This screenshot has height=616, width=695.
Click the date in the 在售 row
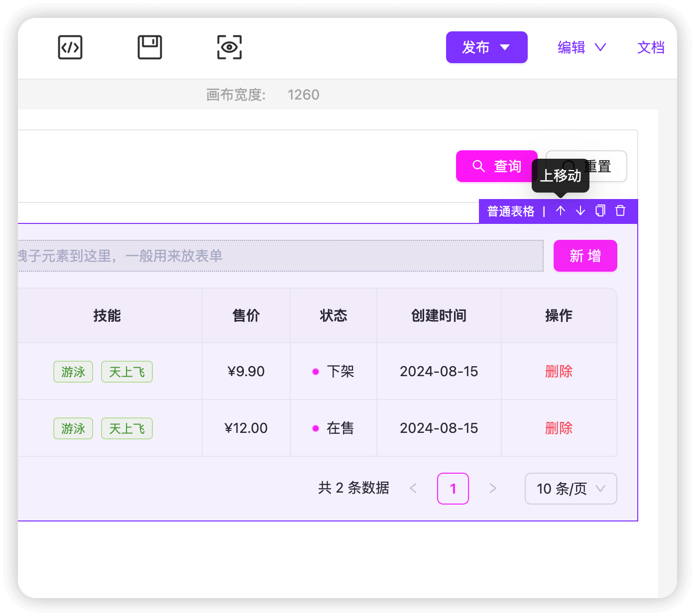[x=439, y=428]
